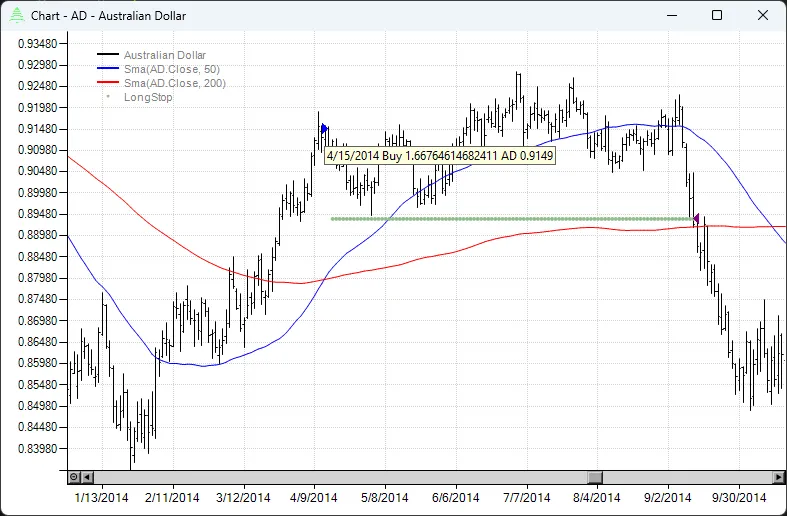Click the blue line swatch for 50 SMA
Viewport: 787px width, 516px height.
pyautogui.click(x=108, y=68)
